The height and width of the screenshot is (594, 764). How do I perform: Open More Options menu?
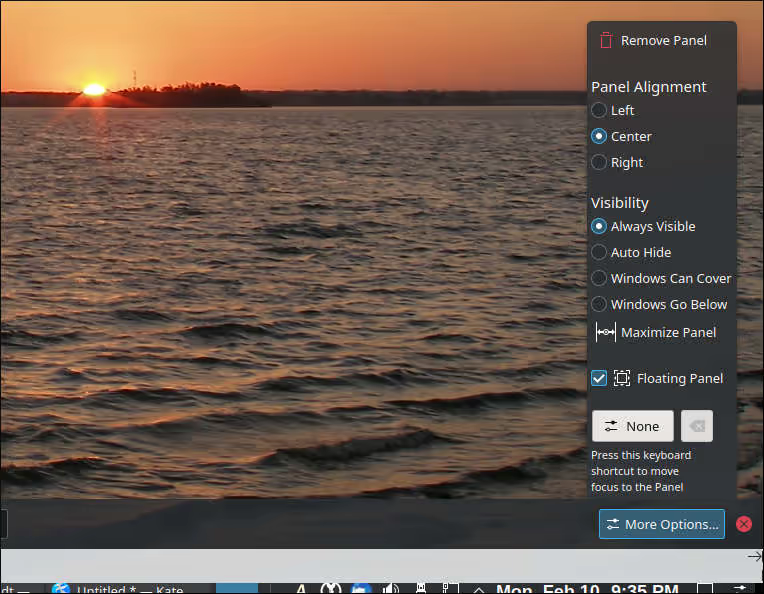tap(662, 524)
